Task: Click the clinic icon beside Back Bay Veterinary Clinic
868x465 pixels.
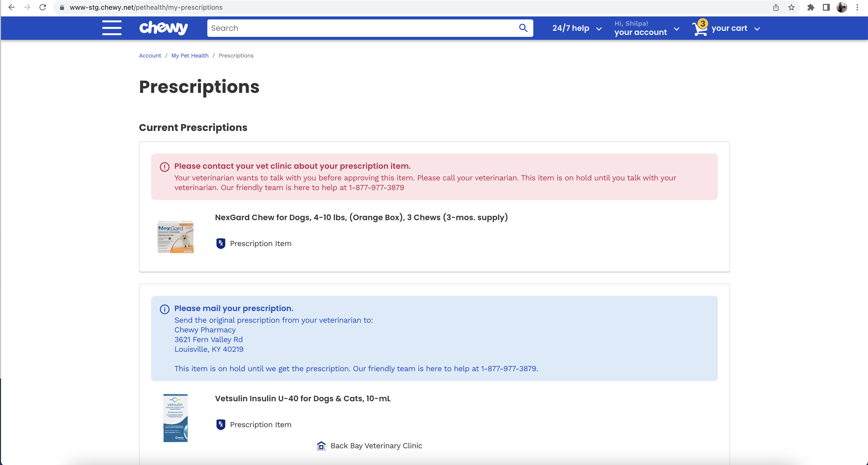Action: (x=322, y=446)
